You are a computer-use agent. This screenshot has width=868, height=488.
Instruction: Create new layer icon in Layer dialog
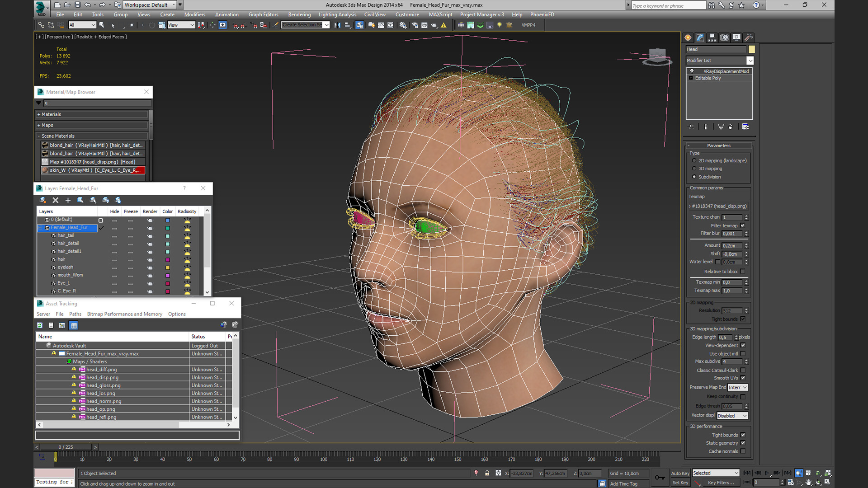(x=43, y=200)
